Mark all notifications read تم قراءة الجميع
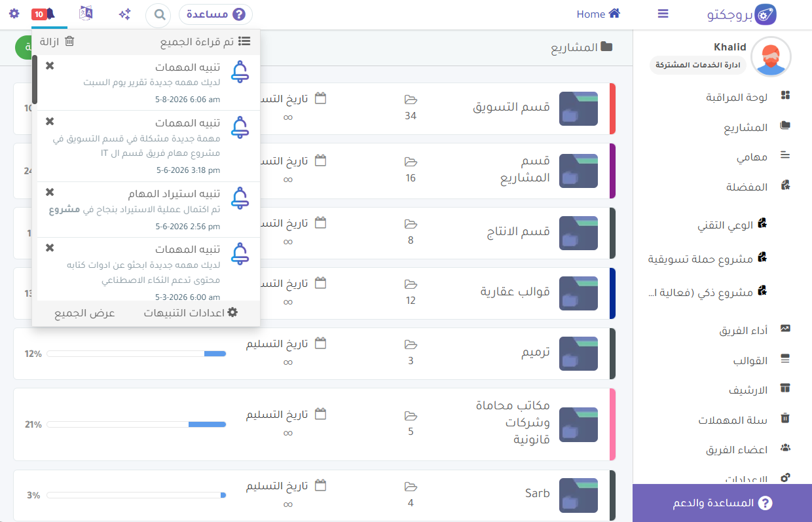The height and width of the screenshot is (522, 812). point(206,42)
